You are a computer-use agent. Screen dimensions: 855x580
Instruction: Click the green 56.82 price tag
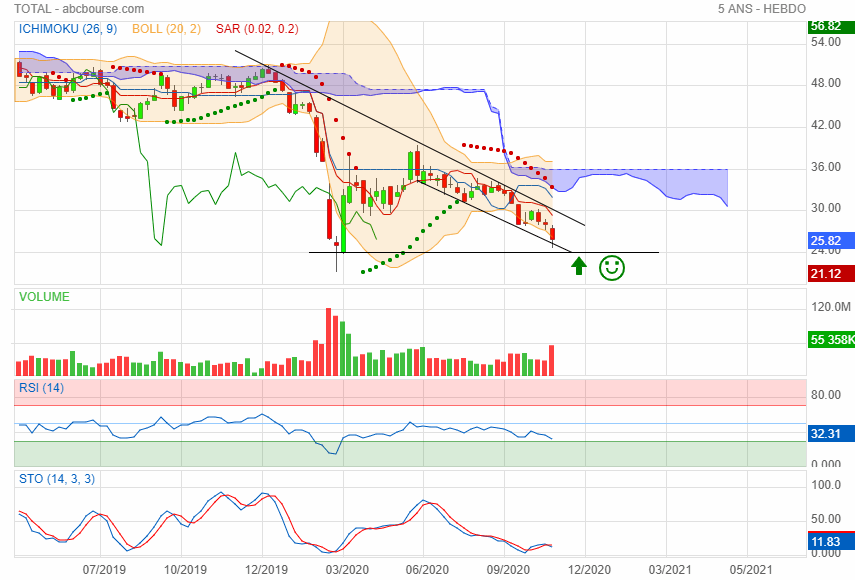coord(831,26)
